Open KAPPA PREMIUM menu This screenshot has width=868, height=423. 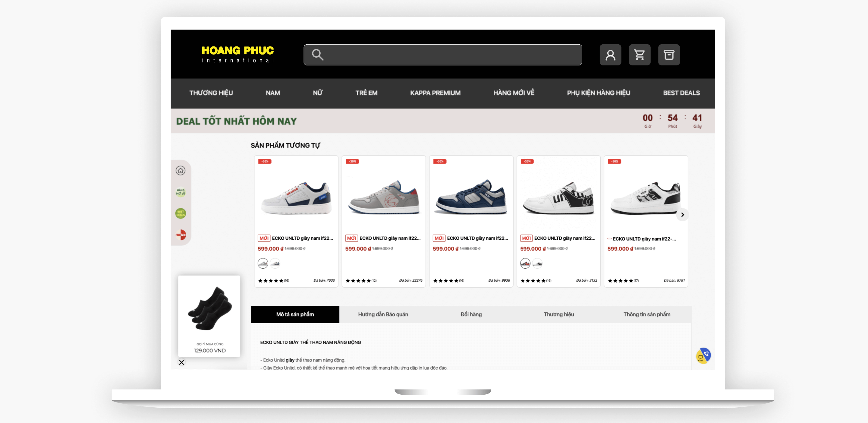tap(435, 93)
